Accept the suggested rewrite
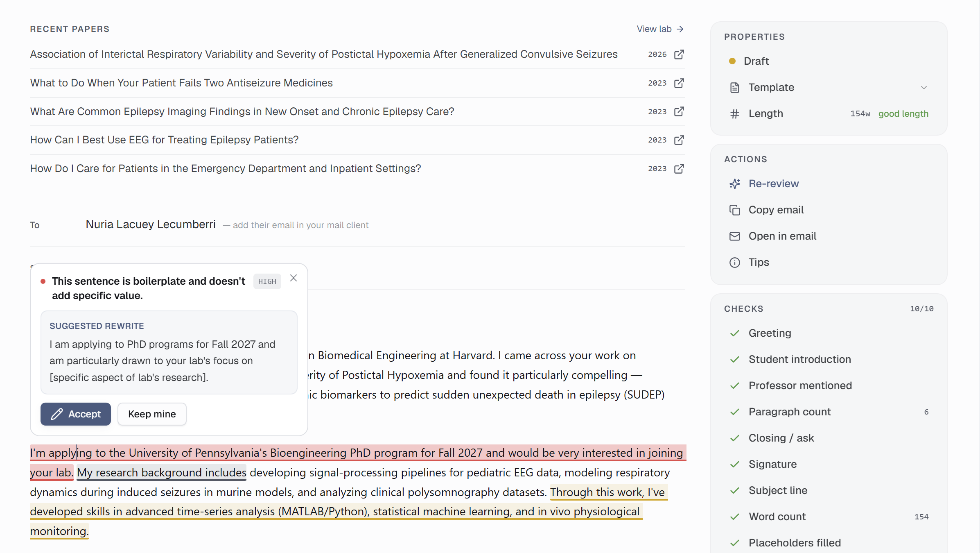This screenshot has height=553, width=980. pos(76,414)
